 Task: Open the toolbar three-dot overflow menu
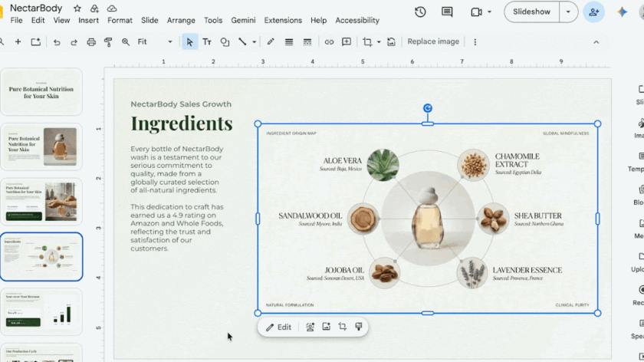(x=475, y=42)
